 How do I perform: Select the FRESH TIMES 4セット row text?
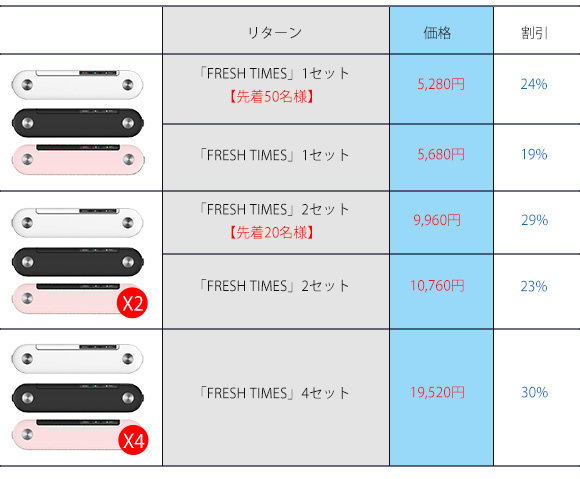point(275,393)
